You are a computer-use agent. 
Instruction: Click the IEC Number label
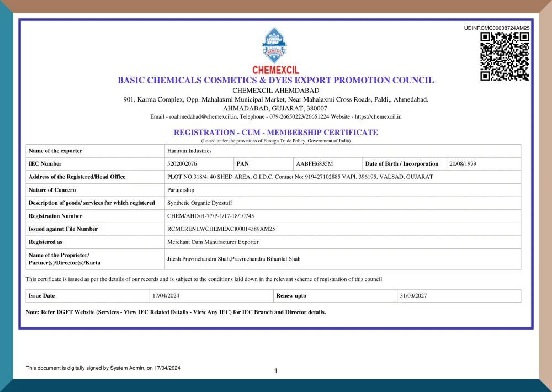45,164
